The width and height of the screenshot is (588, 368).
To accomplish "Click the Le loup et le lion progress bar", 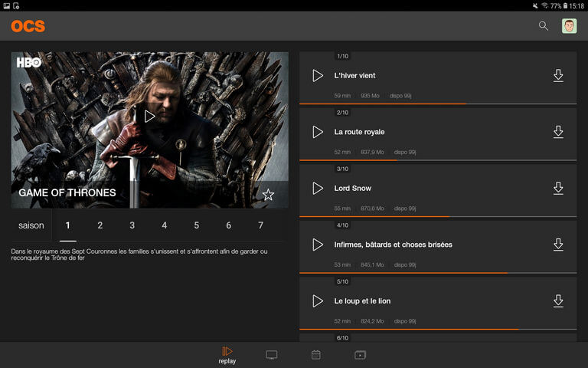I will coord(438,329).
